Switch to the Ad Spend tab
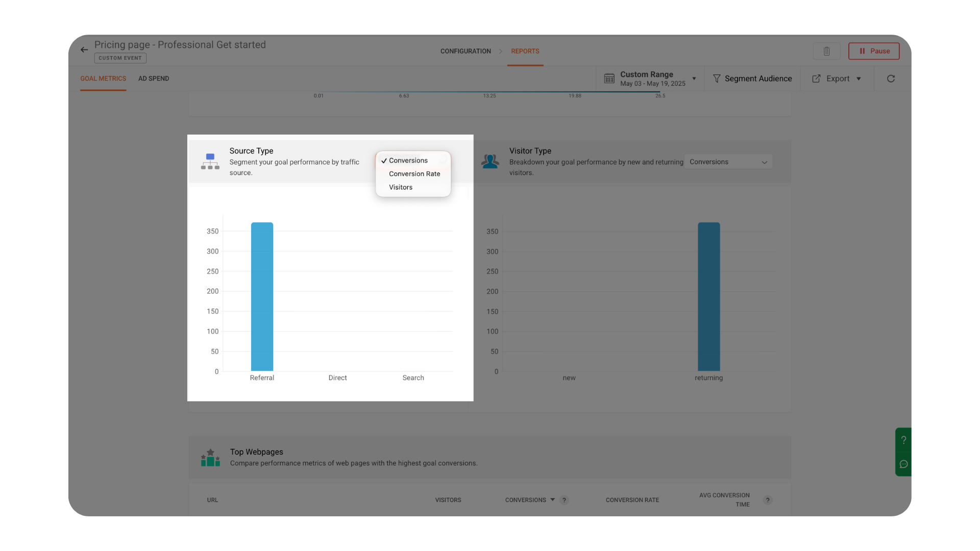 pos(153,79)
